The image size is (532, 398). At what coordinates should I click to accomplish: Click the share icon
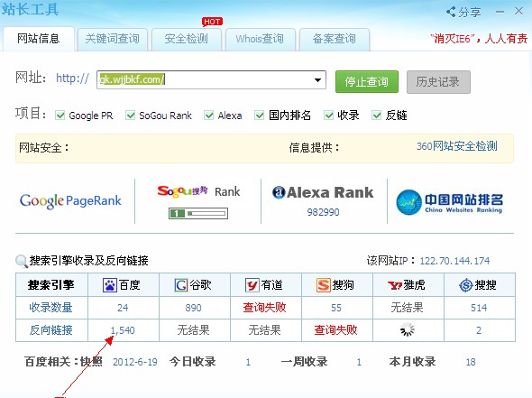[x=451, y=13]
